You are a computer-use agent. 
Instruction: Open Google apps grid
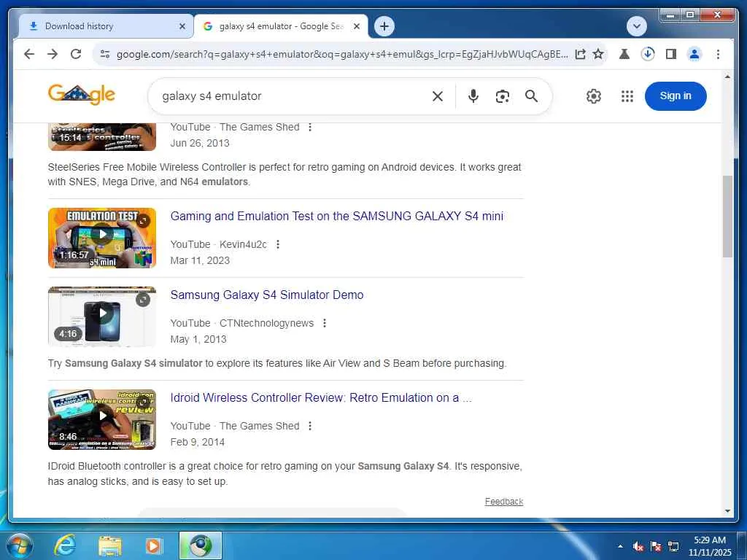pyautogui.click(x=627, y=96)
